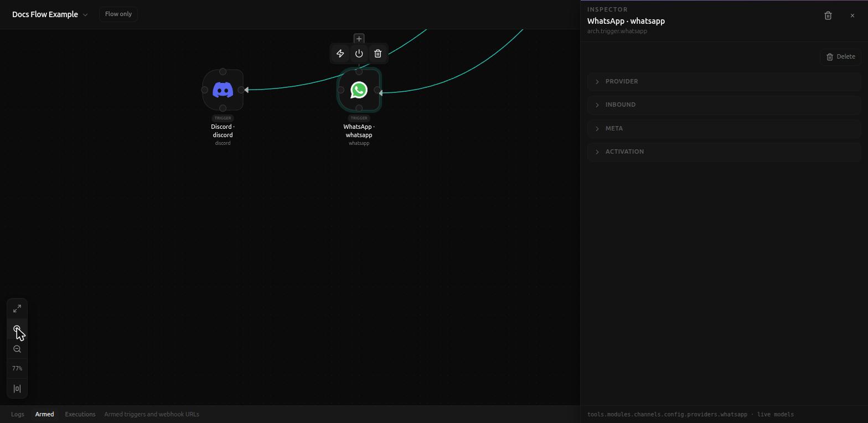This screenshot has height=423, width=868.
Task: Click the Discord node's top connection handle
Action: pyautogui.click(x=223, y=71)
